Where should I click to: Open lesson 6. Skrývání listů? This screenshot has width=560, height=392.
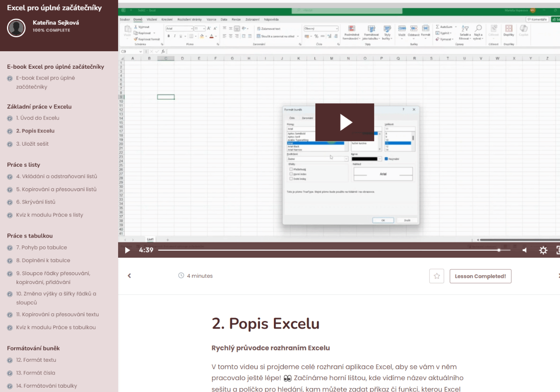pos(36,202)
